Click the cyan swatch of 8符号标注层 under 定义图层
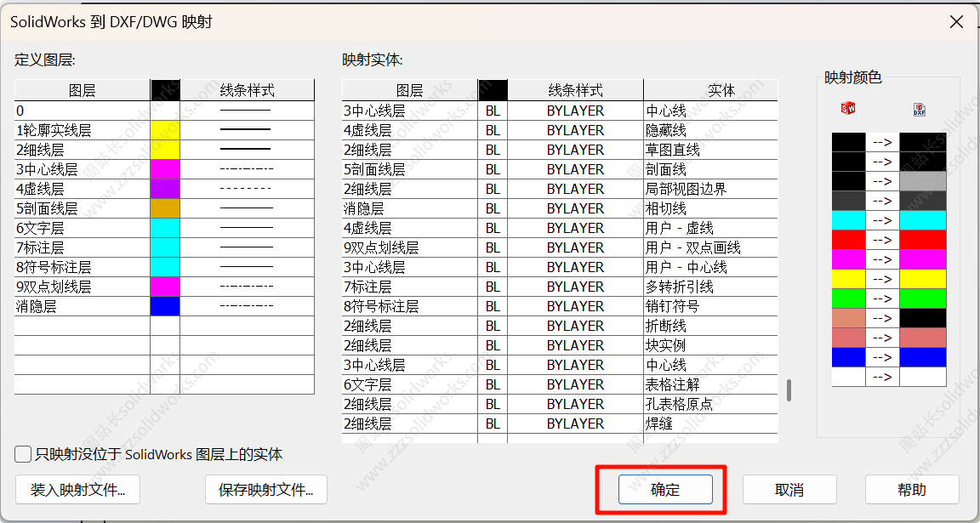The image size is (980, 523). click(x=165, y=267)
